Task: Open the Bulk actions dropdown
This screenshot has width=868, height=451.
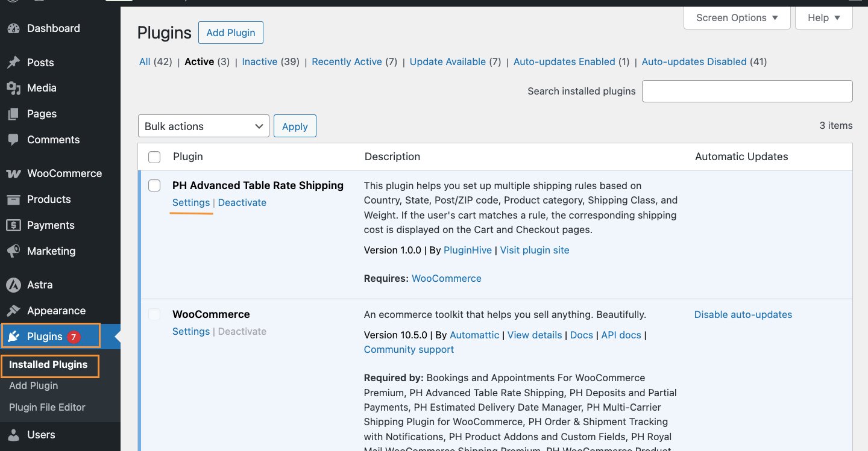Action: coord(204,126)
